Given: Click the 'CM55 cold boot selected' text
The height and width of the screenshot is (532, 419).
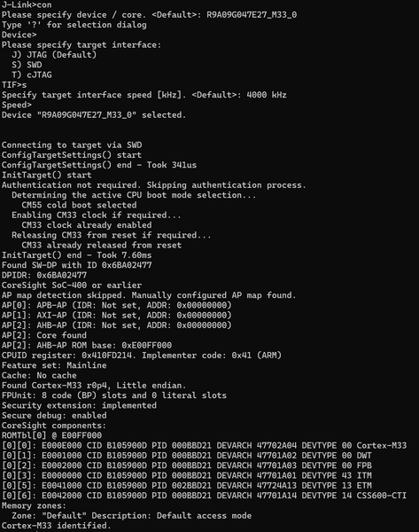Looking at the screenshot, I should [79, 206].
